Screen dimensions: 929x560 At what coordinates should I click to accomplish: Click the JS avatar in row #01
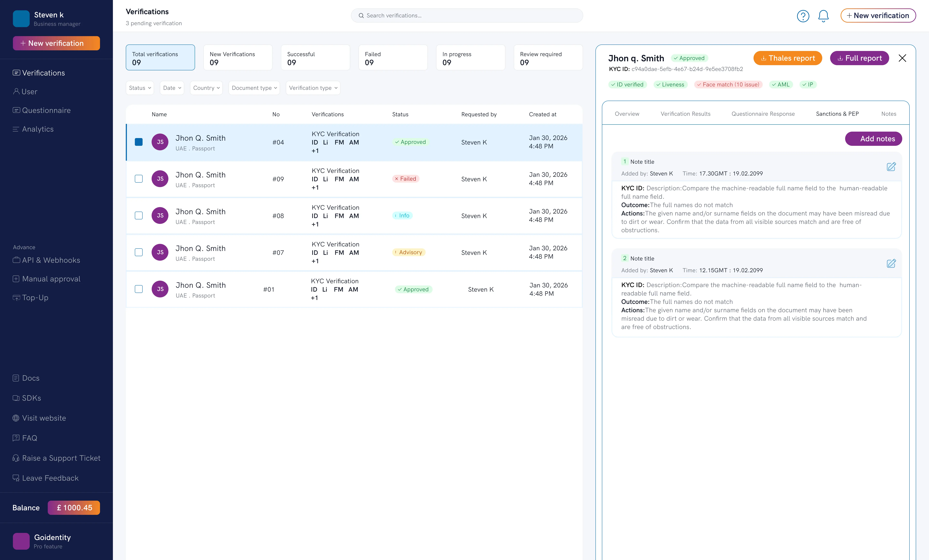coord(160,289)
